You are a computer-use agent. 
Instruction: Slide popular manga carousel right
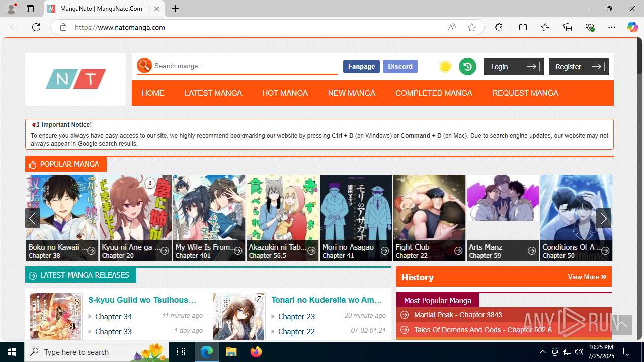click(604, 218)
